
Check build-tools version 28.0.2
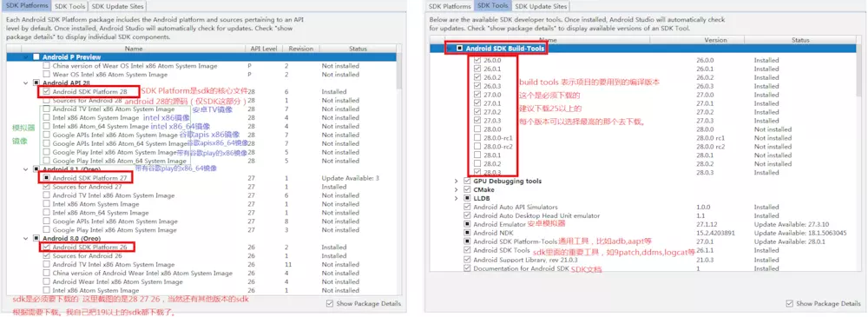click(477, 164)
